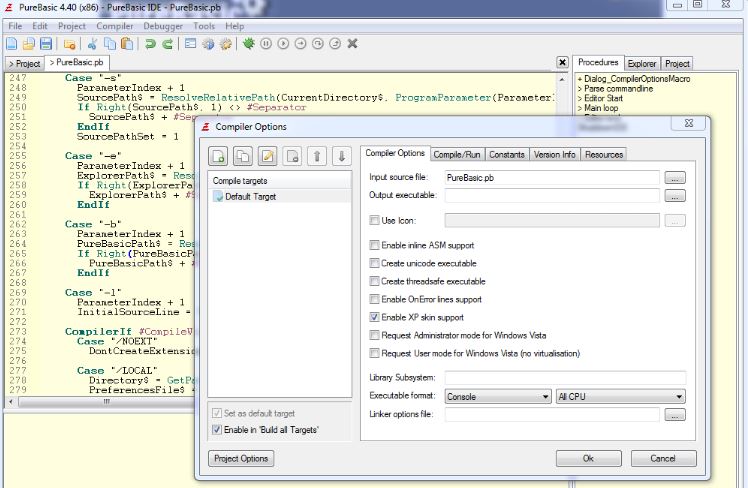Browse for Output executable
The width and height of the screenshot is (748, 488).
coord(675,196)
